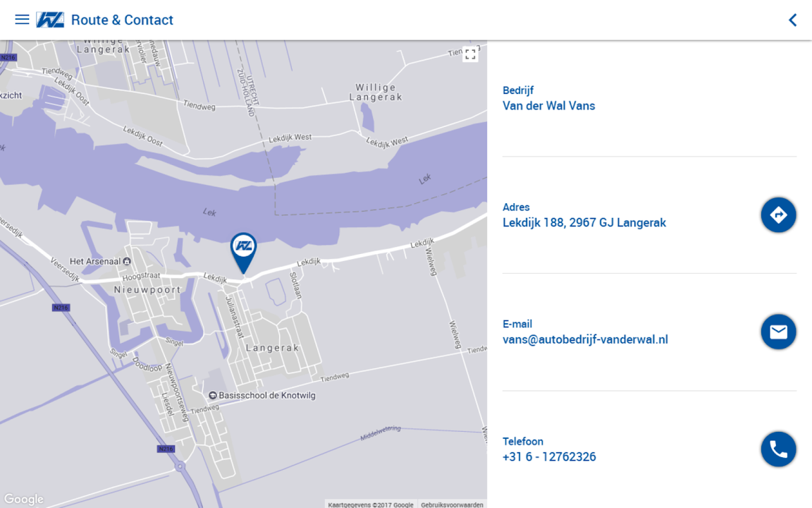This screenshot has height=508, width=812.
Task: Toggle fullscreen map view
Action: coord(470,54)
